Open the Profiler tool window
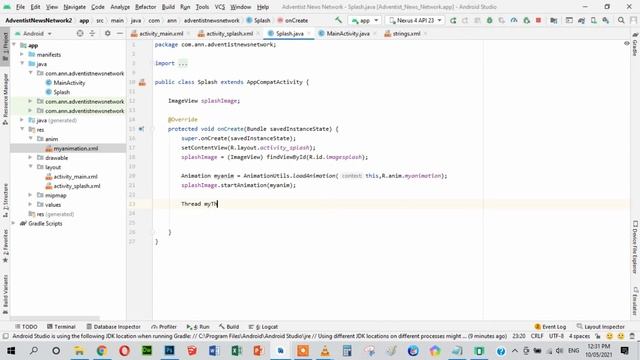640x360 pixels. pos(164,327)
